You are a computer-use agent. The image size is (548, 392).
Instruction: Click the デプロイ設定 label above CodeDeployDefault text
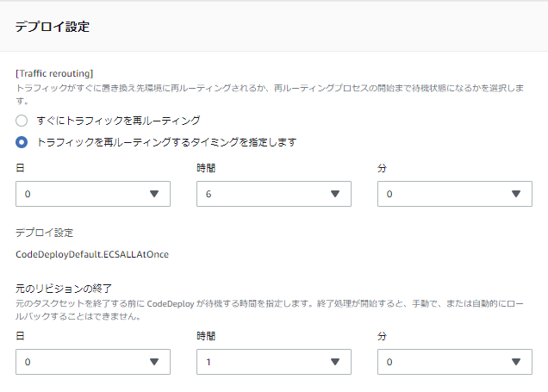[x=45, y=233]
